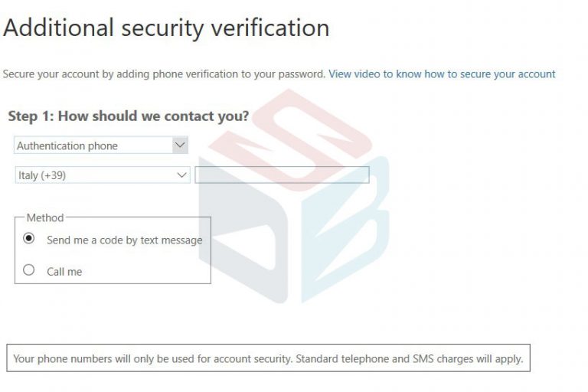Select the text message code radio button

pos(29,239)
